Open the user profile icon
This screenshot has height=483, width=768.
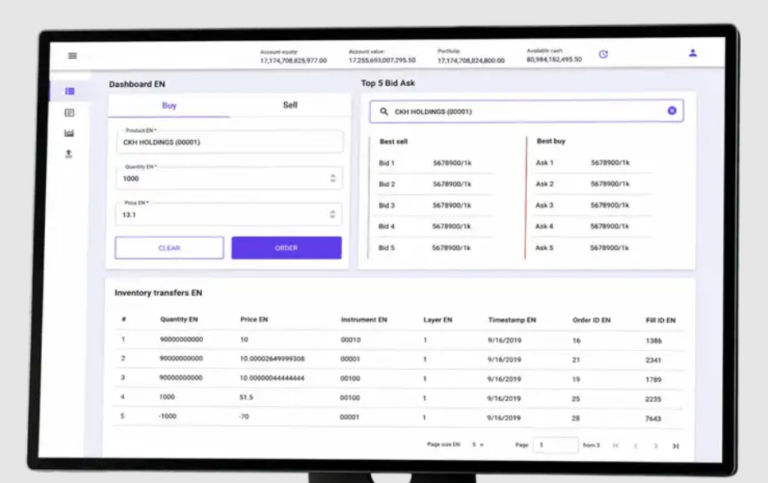tap(693, 53)
